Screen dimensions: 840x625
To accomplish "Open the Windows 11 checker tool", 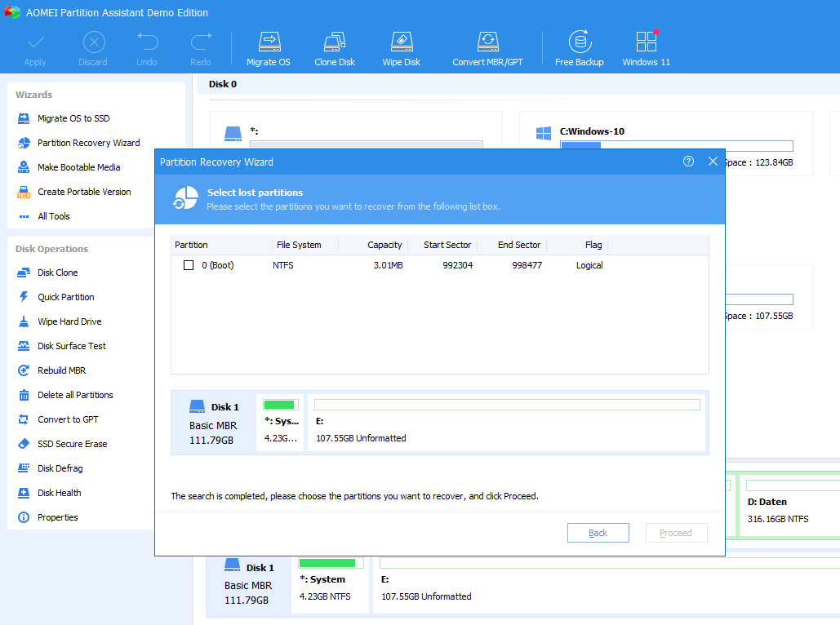I will 646,49.
